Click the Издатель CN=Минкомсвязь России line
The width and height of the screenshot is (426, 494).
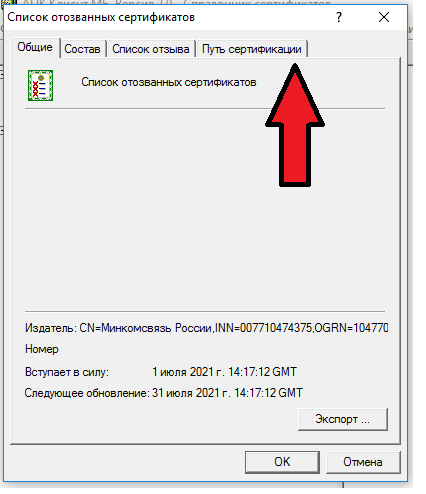point(206,328)
